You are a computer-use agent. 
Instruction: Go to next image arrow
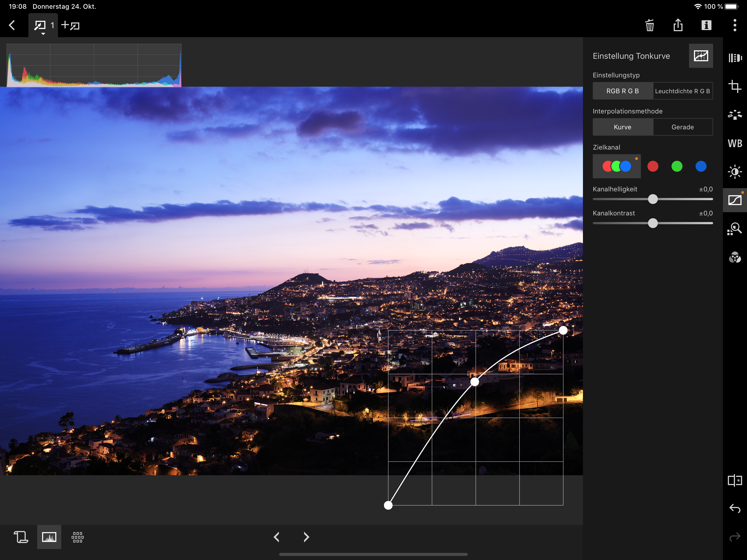[306, 537]
